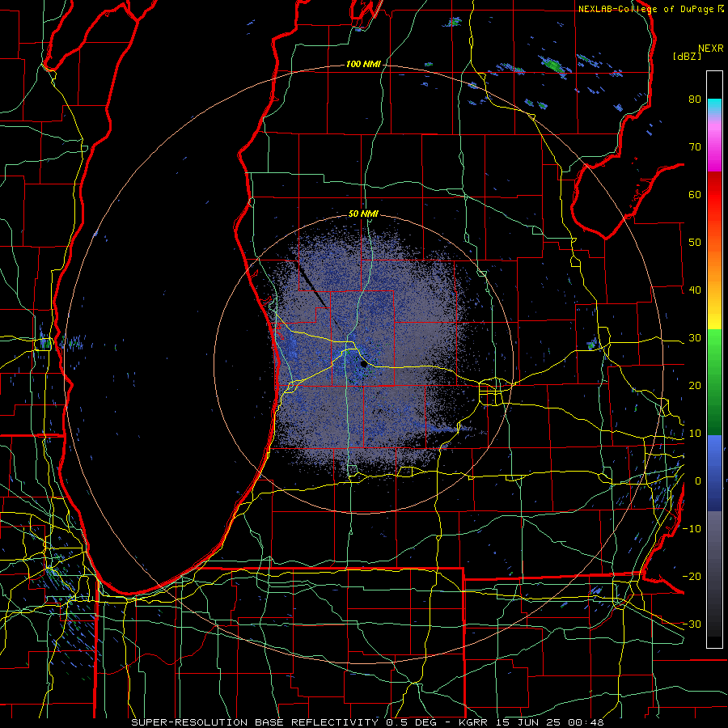Click the KGRR 15 JUN 25 00:48 timestamp
The width and height of the screenshot is (728, 728).
531,722
